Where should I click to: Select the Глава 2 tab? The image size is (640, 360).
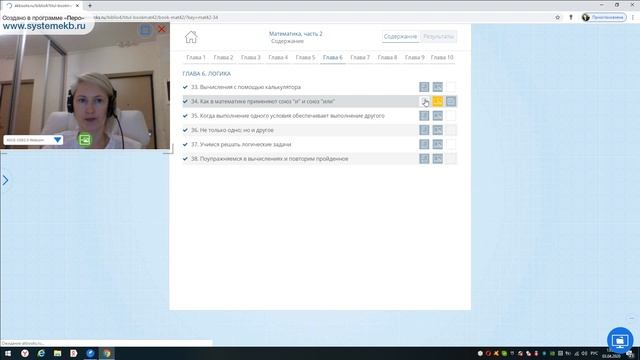coord(223,58)
